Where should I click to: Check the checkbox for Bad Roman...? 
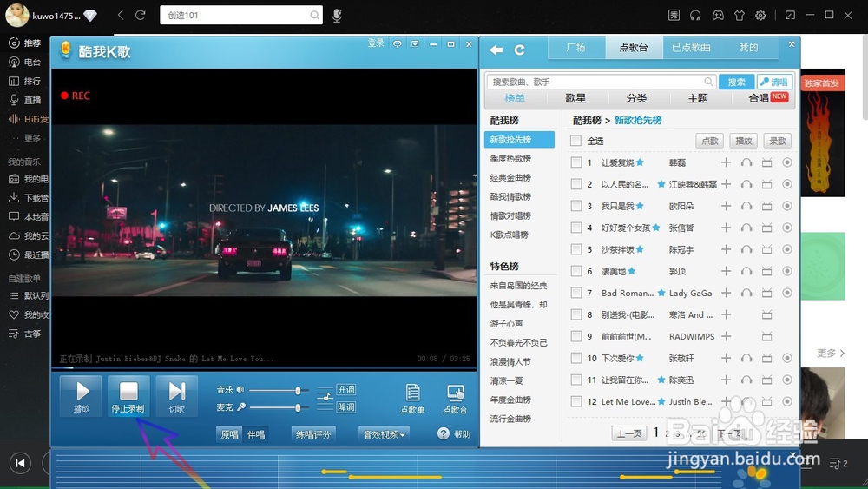coord(576,293)
